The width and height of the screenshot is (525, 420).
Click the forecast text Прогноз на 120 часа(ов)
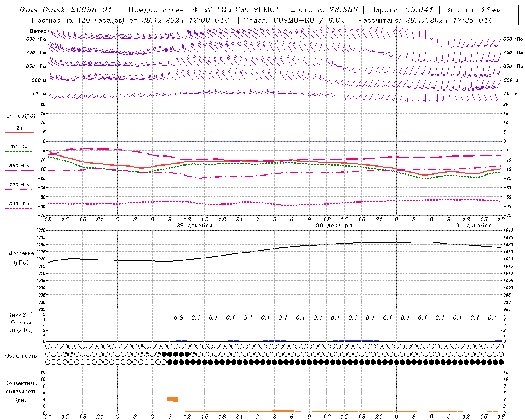coord(79,20)
